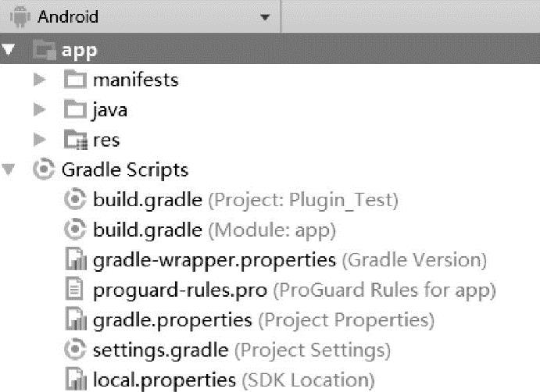The height and width of the screenshot is (392, 540).
Task: Open the Android project view dropdown
Action: (264, 17)
